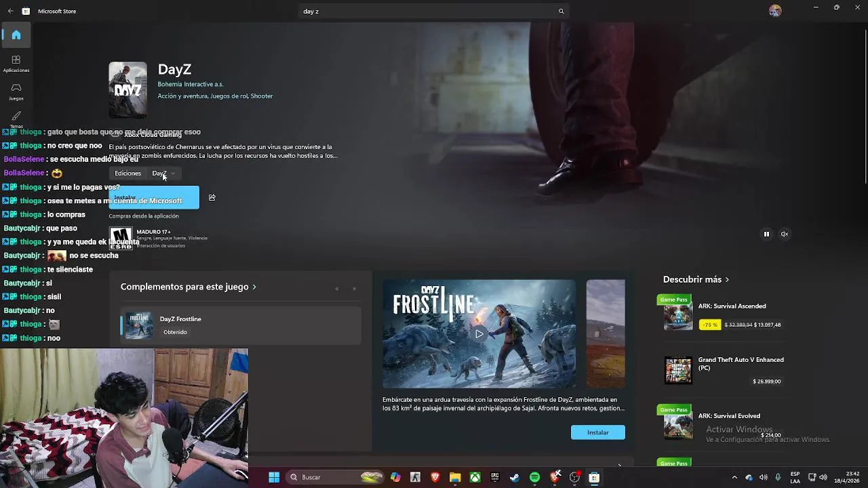The width and height of the screenshot is (868, 488).
Task: Open Spotify from the taskbar
Action: (x=534, y=477)
